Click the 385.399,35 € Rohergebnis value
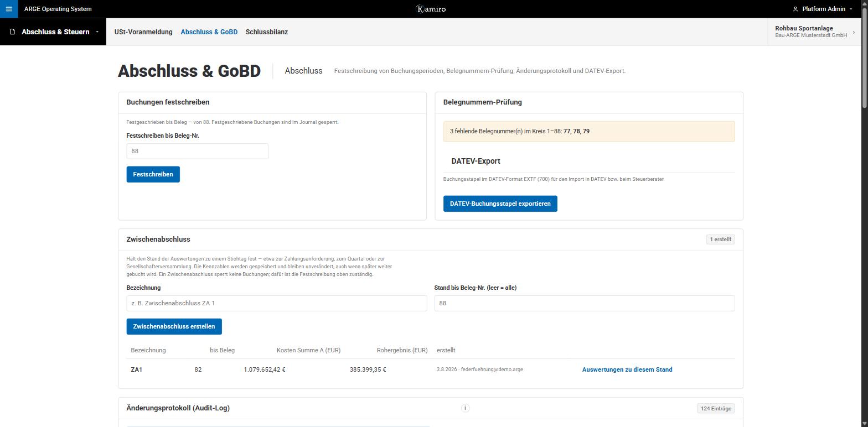The width and height of the screenshot is (868, 427). point(368,369)
